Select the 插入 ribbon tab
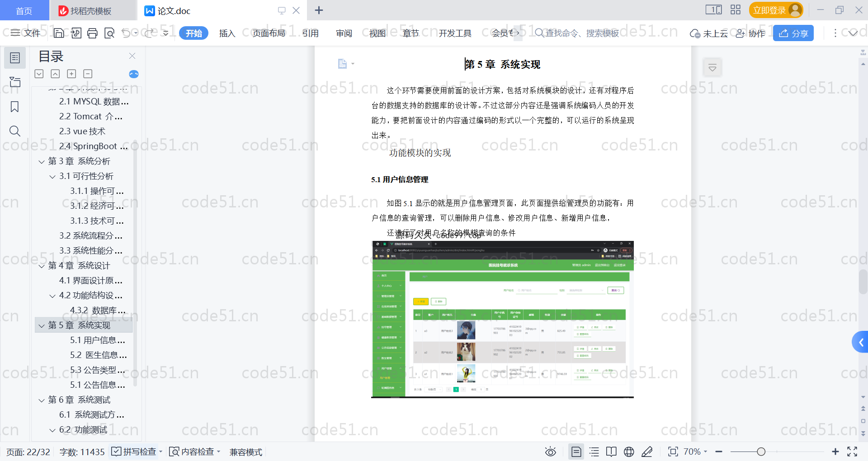 click(227, 33)
